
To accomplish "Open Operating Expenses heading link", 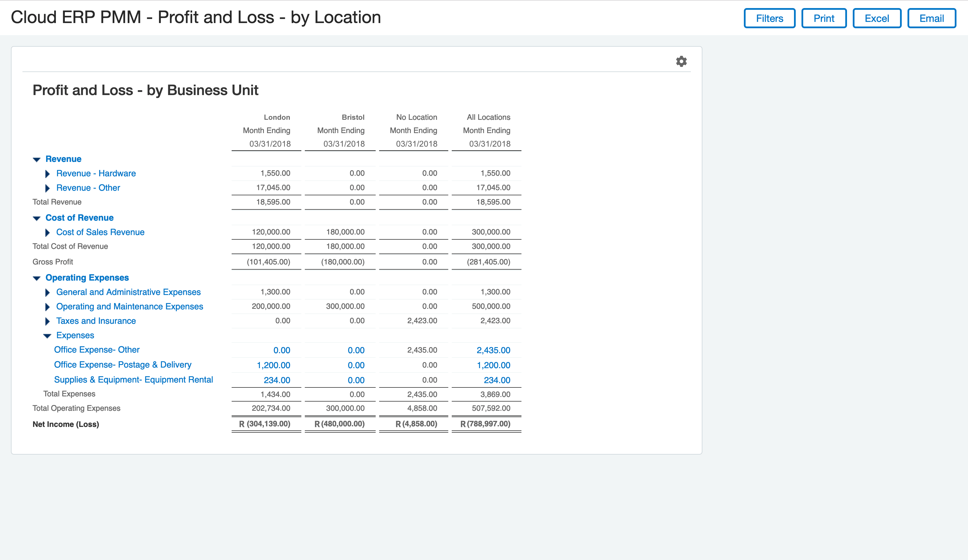I will tap(87, 278).
